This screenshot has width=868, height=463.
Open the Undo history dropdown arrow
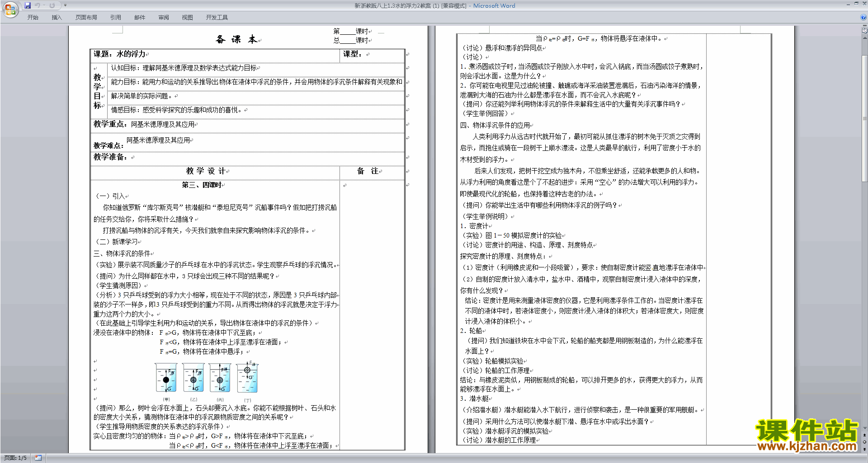pyautogui.click(x=44, y=5)
